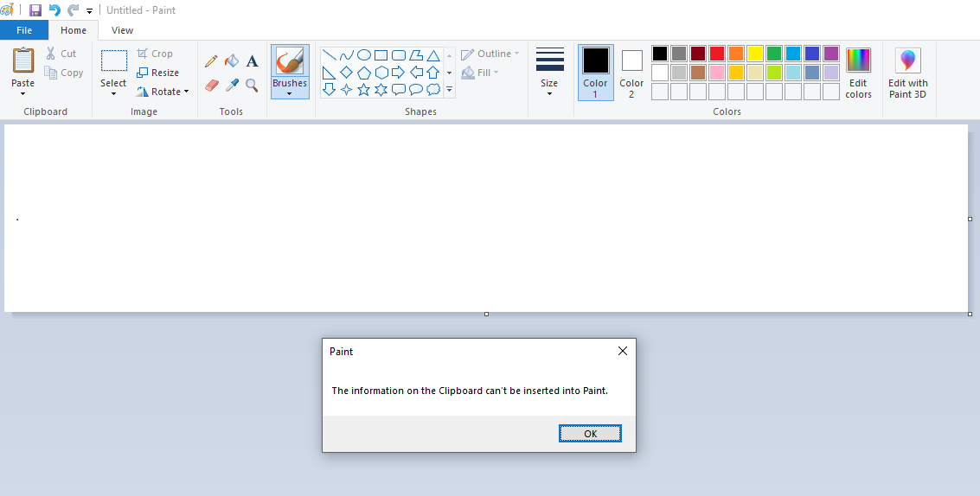
Task: Click the Paste clipboard icon
Action: tap(23, 60)
